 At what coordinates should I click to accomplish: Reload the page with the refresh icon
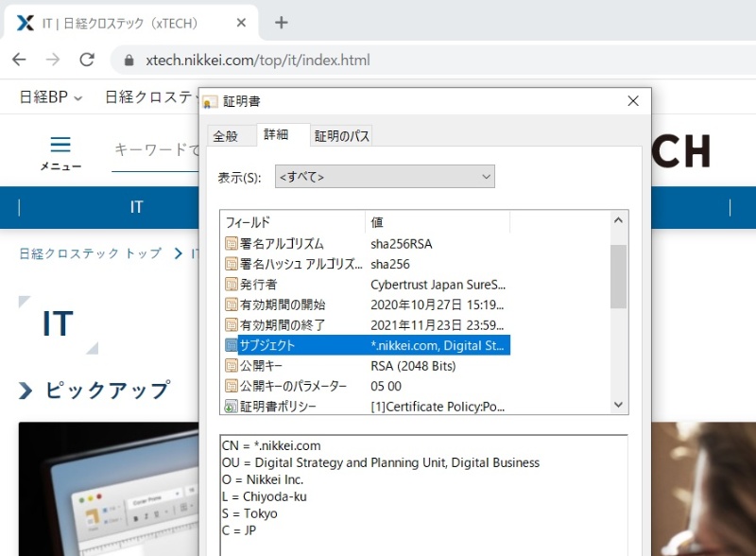coord(88,58)
